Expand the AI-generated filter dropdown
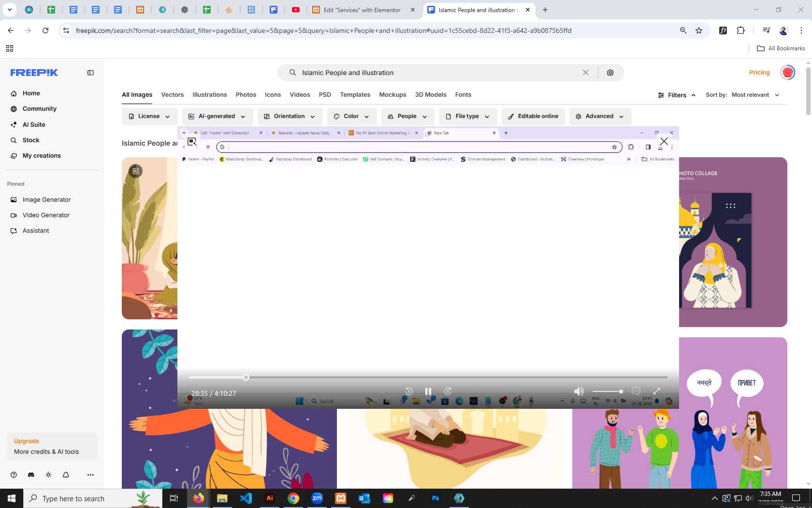812x508 pixels. [217, 117]
